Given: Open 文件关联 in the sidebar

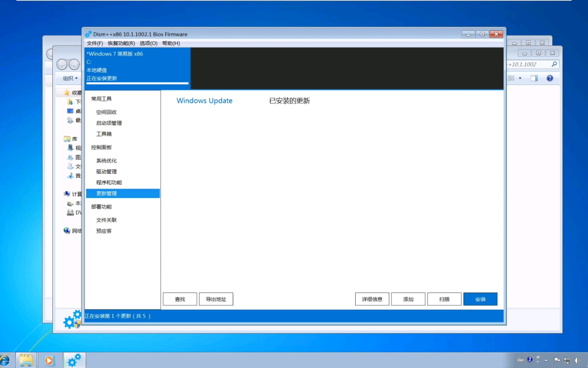Looking at the screenshot, I should coord(106,220).
